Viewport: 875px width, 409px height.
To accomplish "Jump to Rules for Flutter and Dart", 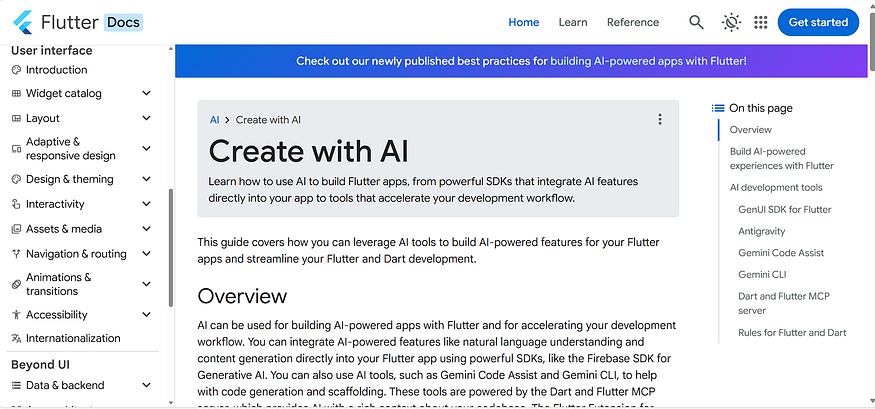I will tap(792, 333).
